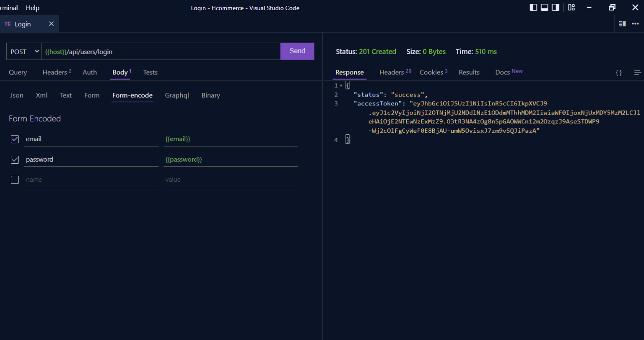Toggle the primary sidebar icon in title bar

point(533,7)
